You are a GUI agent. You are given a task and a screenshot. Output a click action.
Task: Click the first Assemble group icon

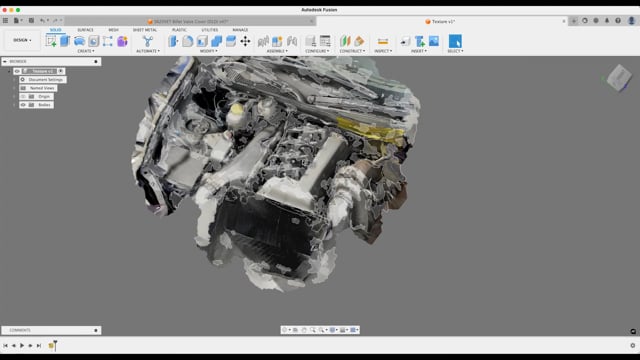tap(263, 41)
